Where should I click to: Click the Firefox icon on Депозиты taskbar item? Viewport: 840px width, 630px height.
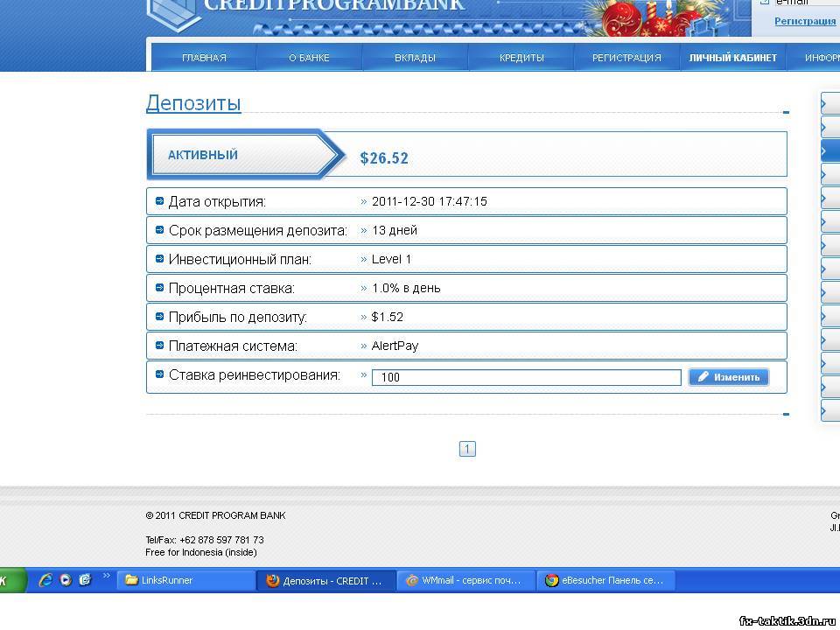tap(271, 580)
